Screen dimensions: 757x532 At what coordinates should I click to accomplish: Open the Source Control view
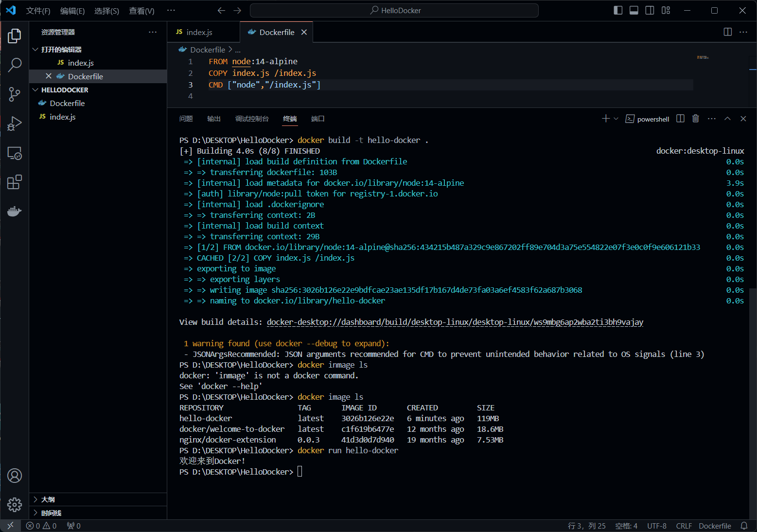coord(15,94)
